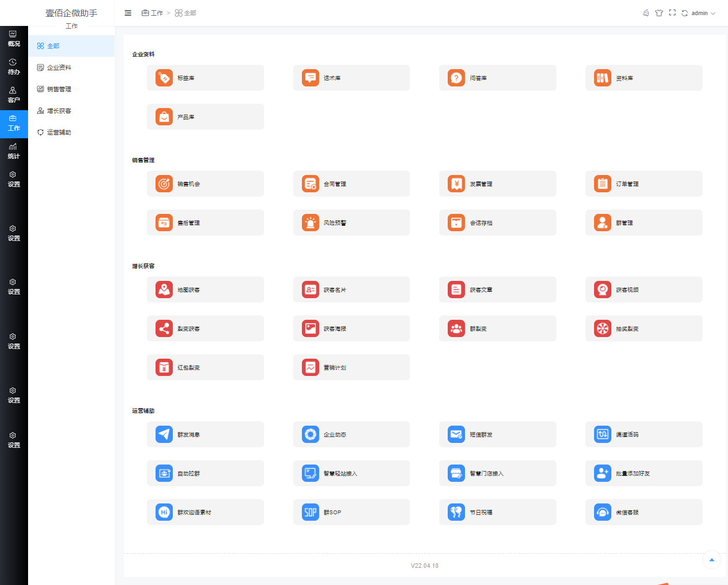Open the 发票管理 invoice icon
Screen dimensions: 728x585
pos(456,184)
